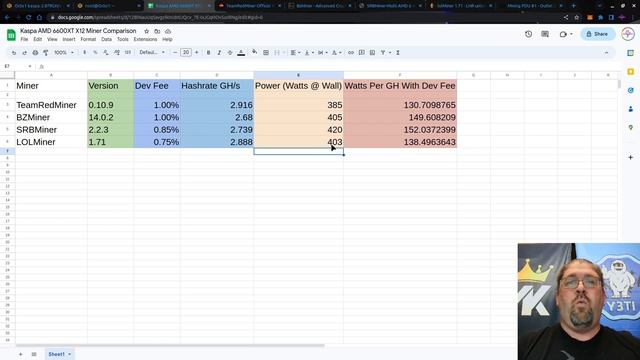
Task: Click the Redo icon in toolbar
Action: 24,53
